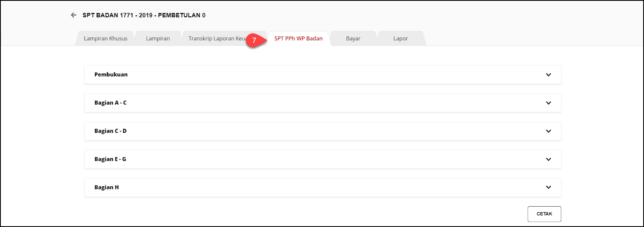This screenshot has height=227, width=644.
Task: Expand the Bagian H chevron arrow
Action: [x=549, y=187]
